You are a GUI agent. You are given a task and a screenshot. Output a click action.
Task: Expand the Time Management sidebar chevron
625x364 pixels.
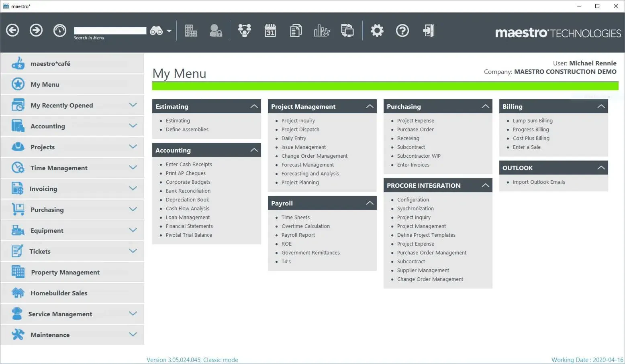tap(133, 167)
